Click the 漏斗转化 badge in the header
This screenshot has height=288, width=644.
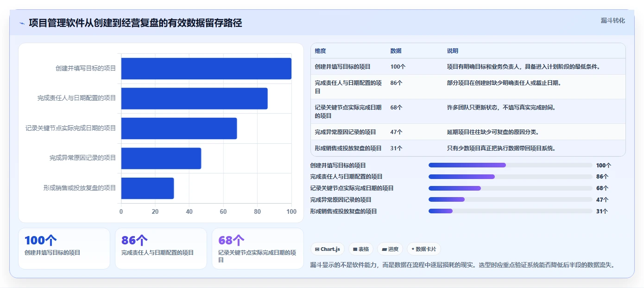pyautogui.click(x=612, y=20)
